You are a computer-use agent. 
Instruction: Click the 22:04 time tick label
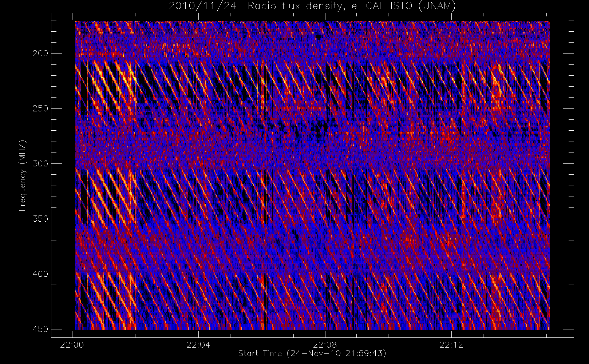(198, 345)
